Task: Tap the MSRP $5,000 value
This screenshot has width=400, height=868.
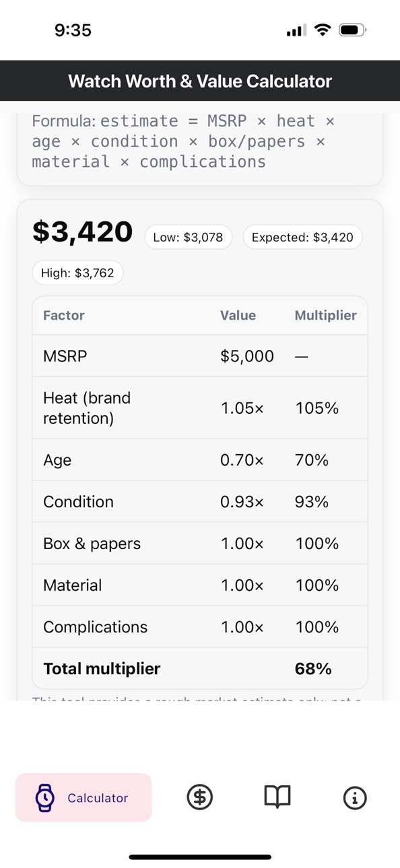Action: [x=247, y=356]
